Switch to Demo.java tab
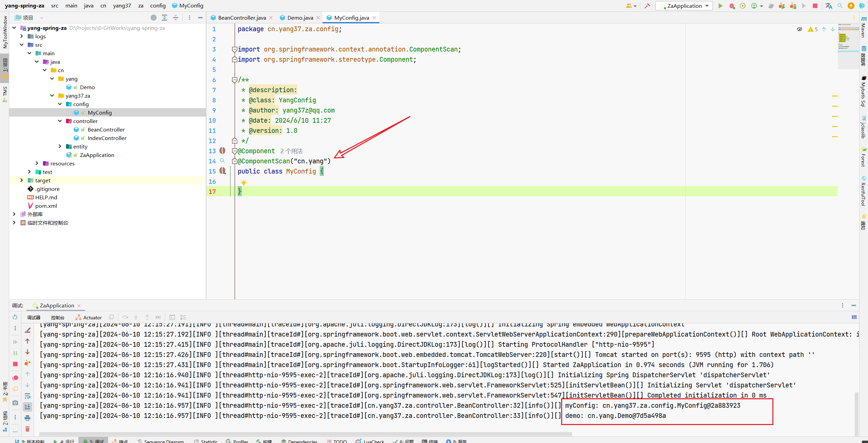The height and width of the screenshot is (443, 868). pyautogui.click(x=300, y=18)
